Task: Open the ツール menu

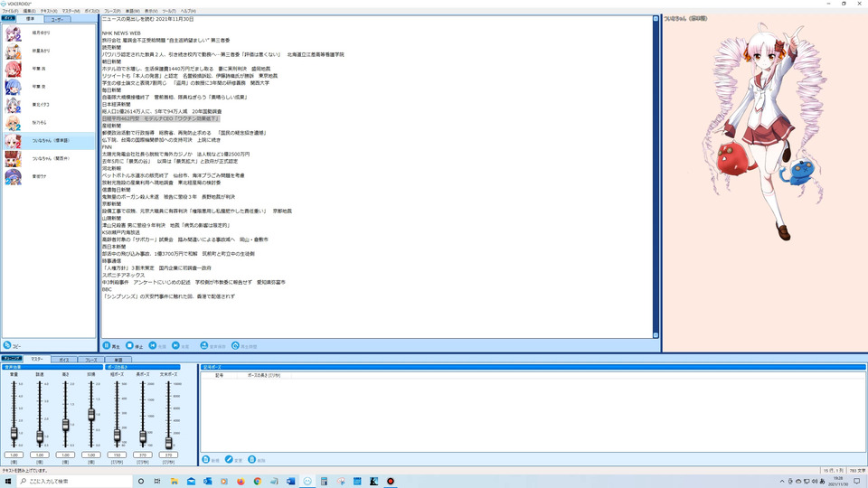Action: tap(169, 11)
